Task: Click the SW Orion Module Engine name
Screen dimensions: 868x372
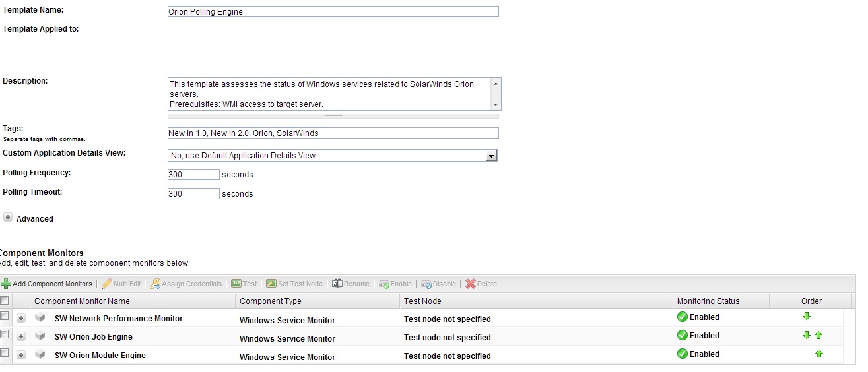Action: click(100, 356)
